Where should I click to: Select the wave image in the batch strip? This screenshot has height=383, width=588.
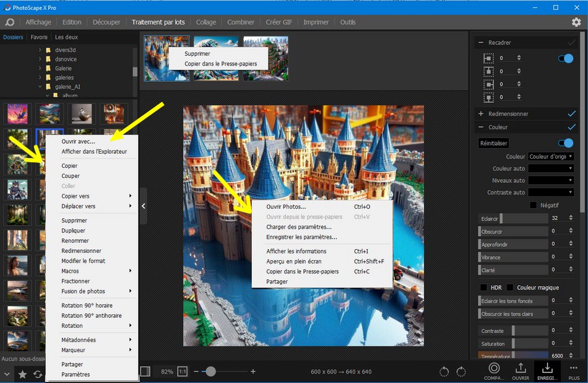click(x=215, y=58)
